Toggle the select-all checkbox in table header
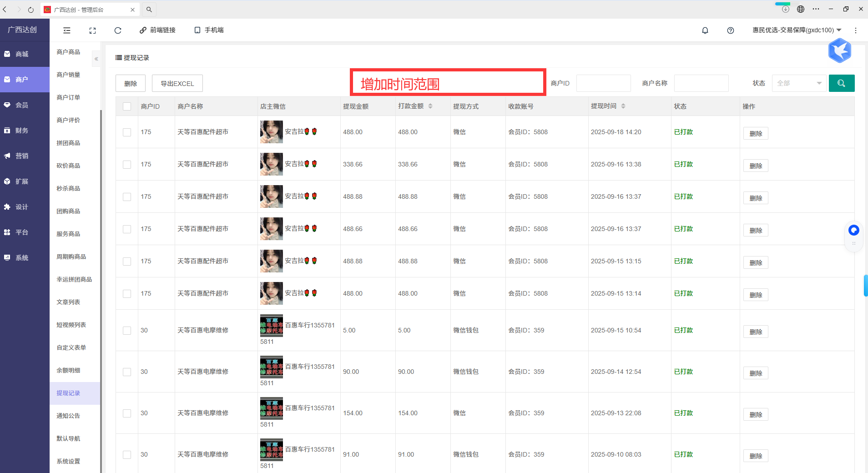Screen dimensions: 868x473 tap(127, 106)
